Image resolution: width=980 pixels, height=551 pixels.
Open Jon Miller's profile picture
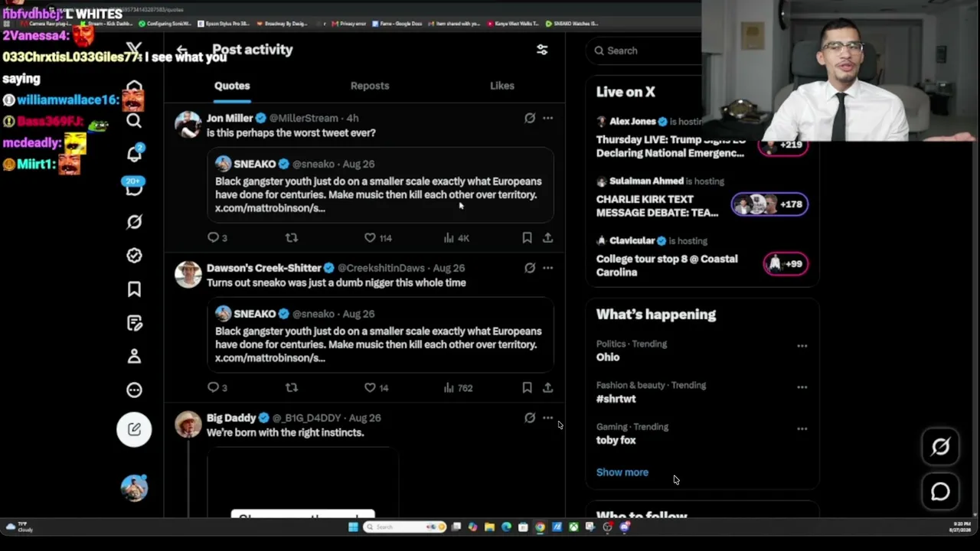188,125
